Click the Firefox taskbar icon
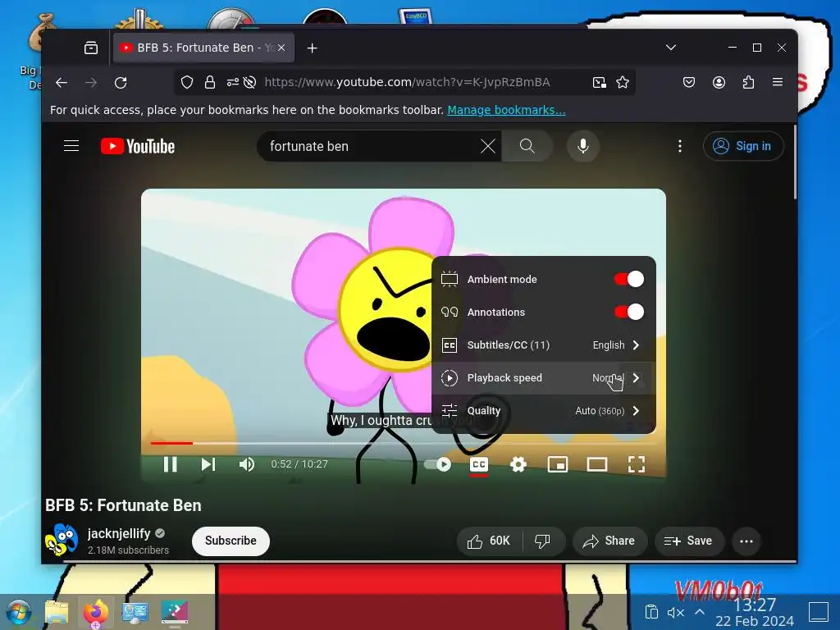Viewport: 840px width, 630px height. [x=95, y=612]
